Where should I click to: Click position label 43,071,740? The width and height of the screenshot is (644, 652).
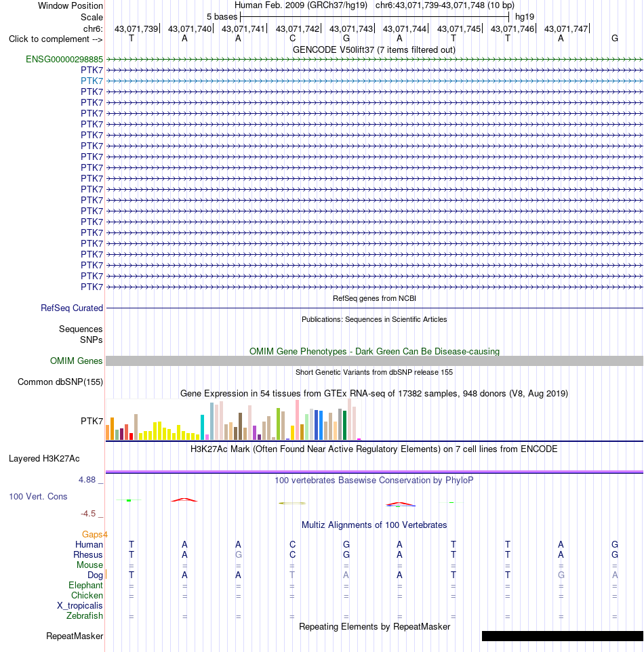(x=190, y=28)
